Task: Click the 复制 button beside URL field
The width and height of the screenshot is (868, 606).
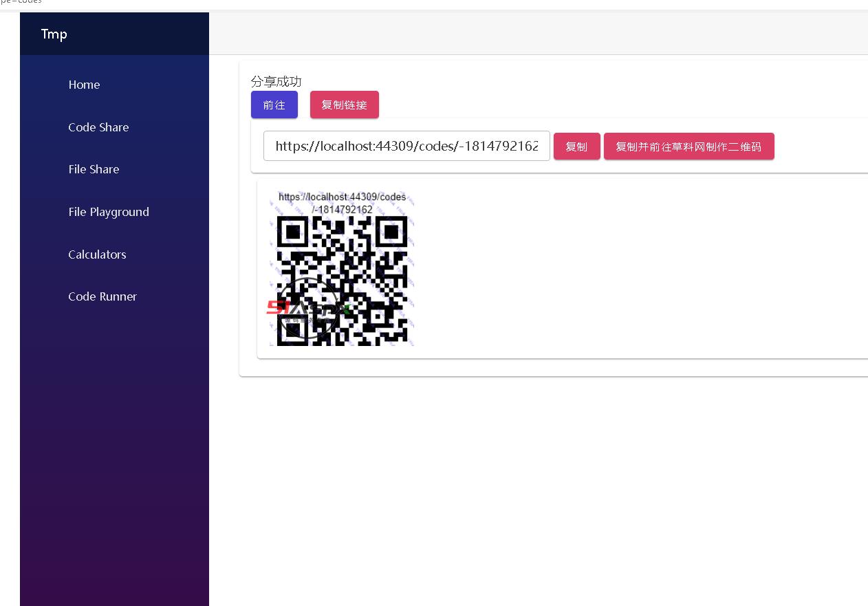Action: click(x=576, y=147)
